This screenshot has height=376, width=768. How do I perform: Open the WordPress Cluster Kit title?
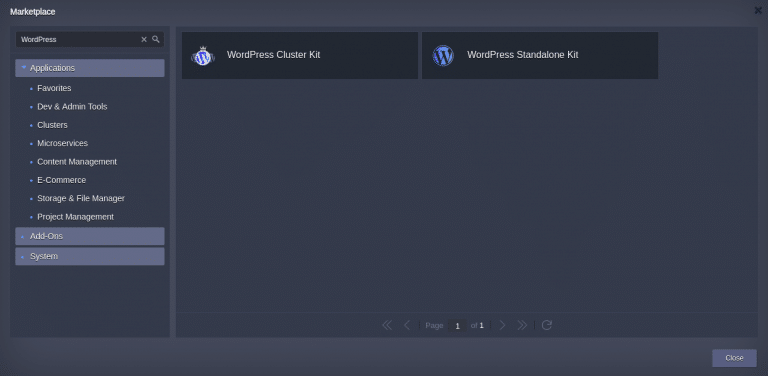pos(273,55)
